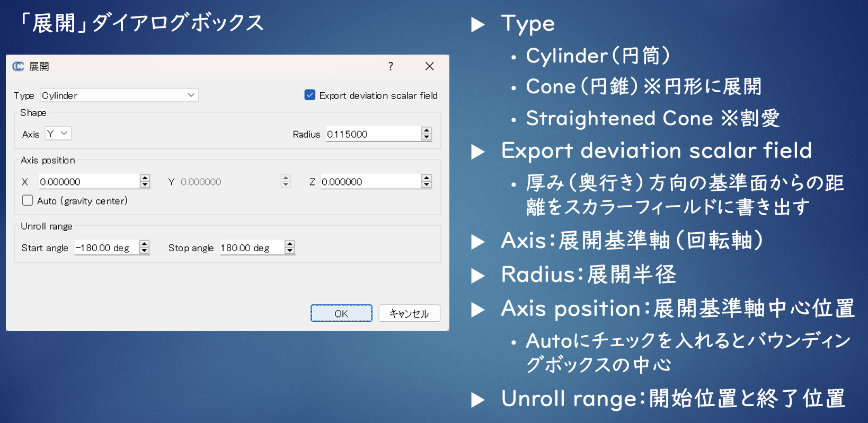Click into the Radius input field
868x423 pixels.
373,134
